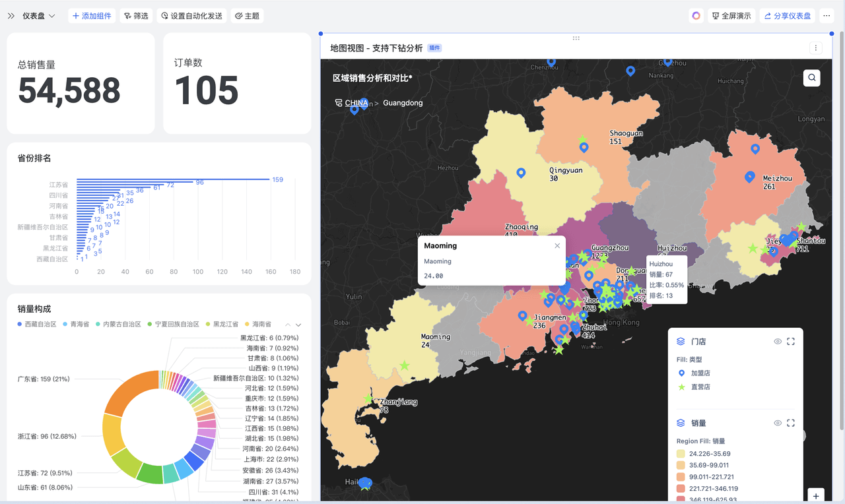
Task: Hide the 门店 layer via eye icon
Action: (x=778, y=342)
